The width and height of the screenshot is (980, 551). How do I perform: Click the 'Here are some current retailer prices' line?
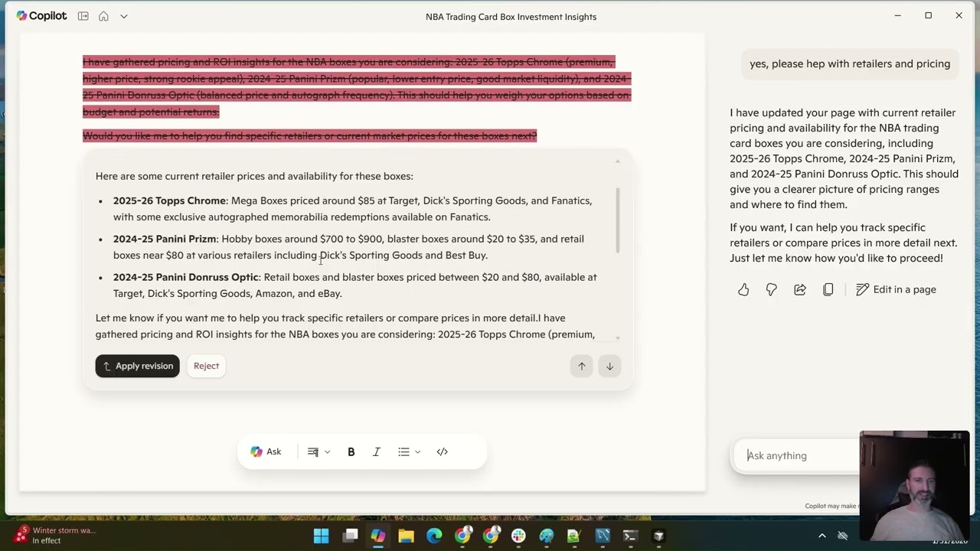click(x=254, y=176)
